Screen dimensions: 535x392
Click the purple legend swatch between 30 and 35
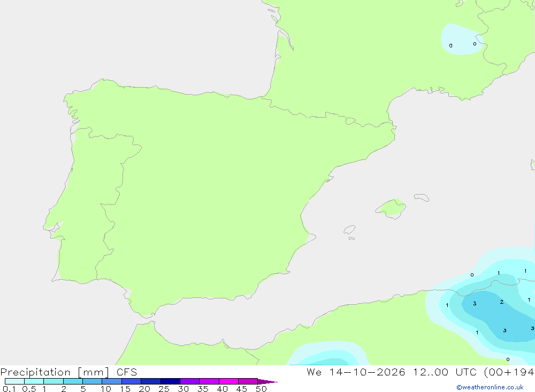[x=190, y=381]
